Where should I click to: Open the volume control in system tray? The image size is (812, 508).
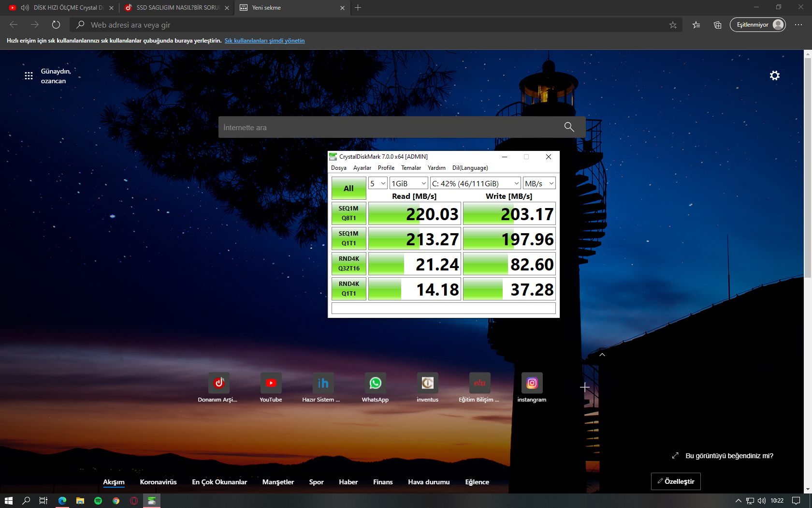[x=762, y=501]
